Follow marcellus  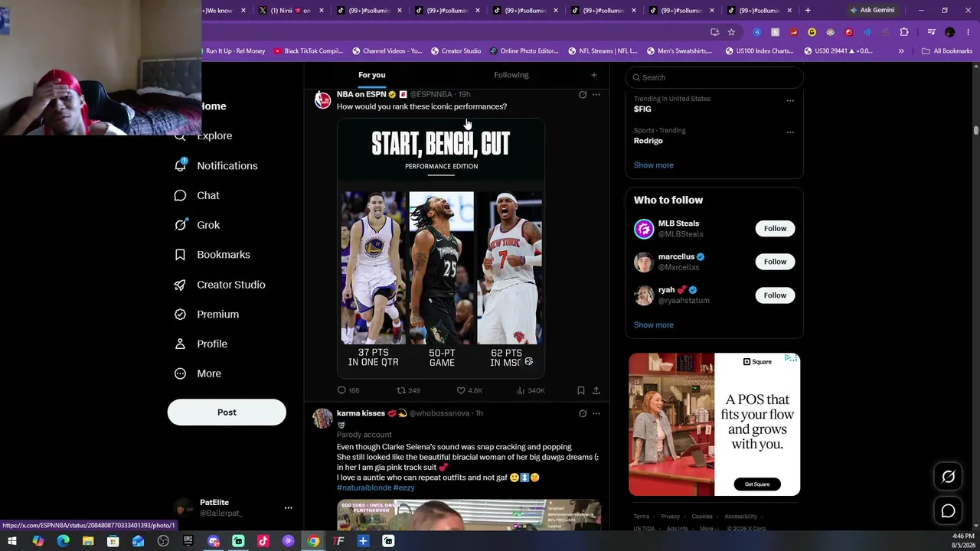pyautogui.click(x=775, y=262)
